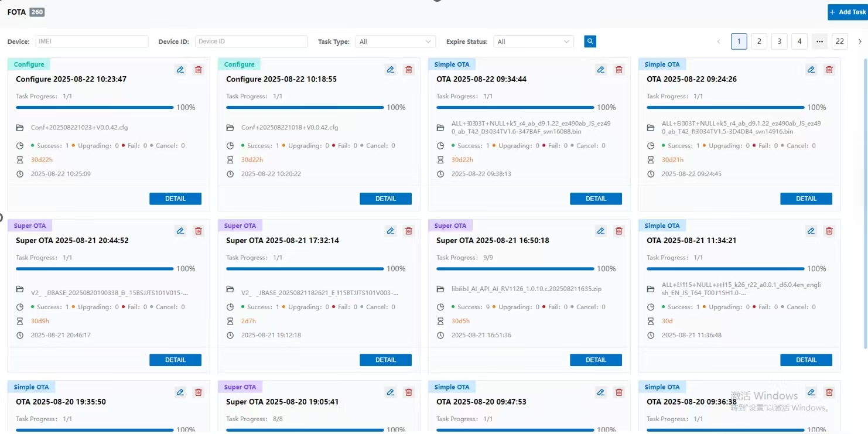Open the Expire Status dropdown
868x434 pixels.
[534, 42]
